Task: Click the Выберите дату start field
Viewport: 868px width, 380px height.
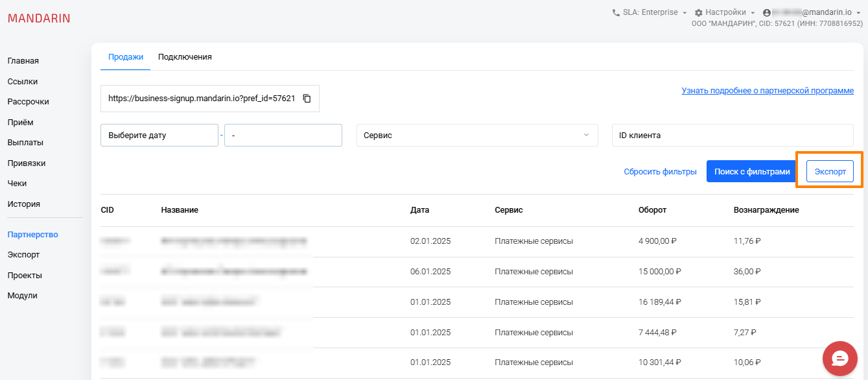Action: [x=159, y=136]
